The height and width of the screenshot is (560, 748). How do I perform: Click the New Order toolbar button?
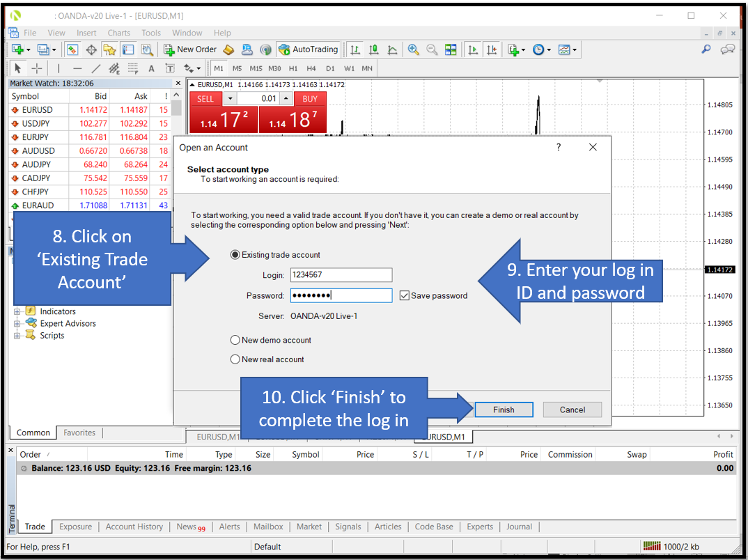click(x=190, y=49)
